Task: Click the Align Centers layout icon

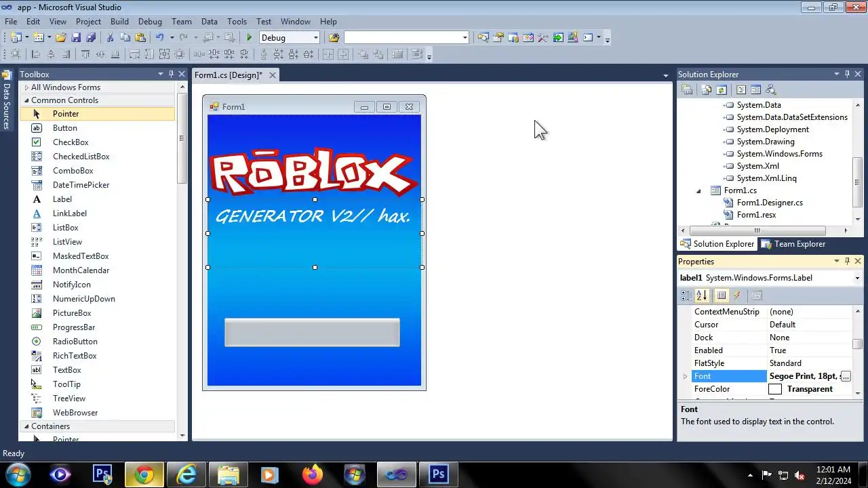Action: click(51, 54)
